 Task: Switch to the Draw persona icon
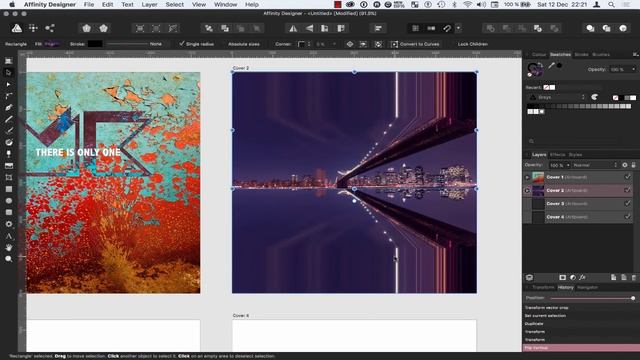point(17,28)
